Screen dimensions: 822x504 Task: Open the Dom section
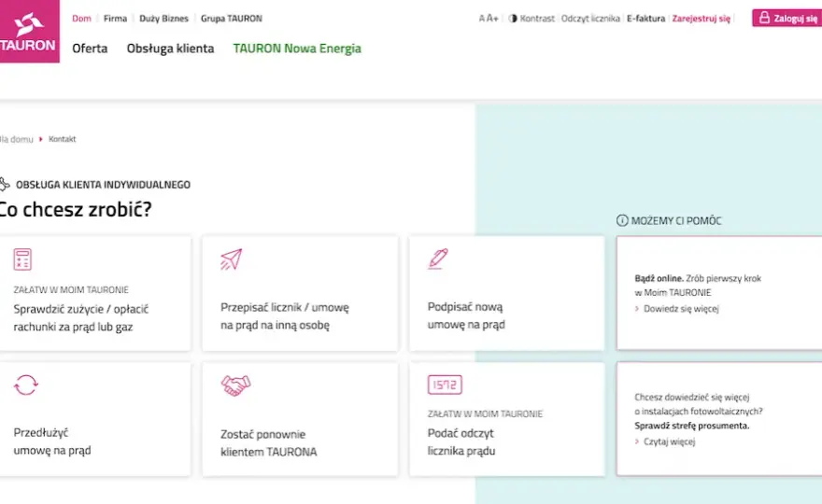pos(81,19)
